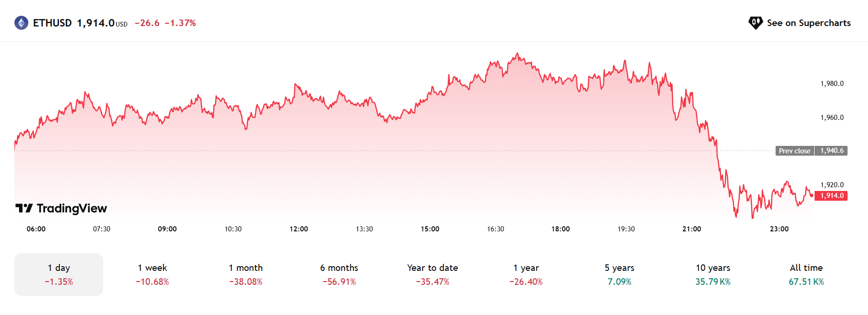
Task: Select the 1 year range tab
Action: pyautogui.click(x=526, y=274)
